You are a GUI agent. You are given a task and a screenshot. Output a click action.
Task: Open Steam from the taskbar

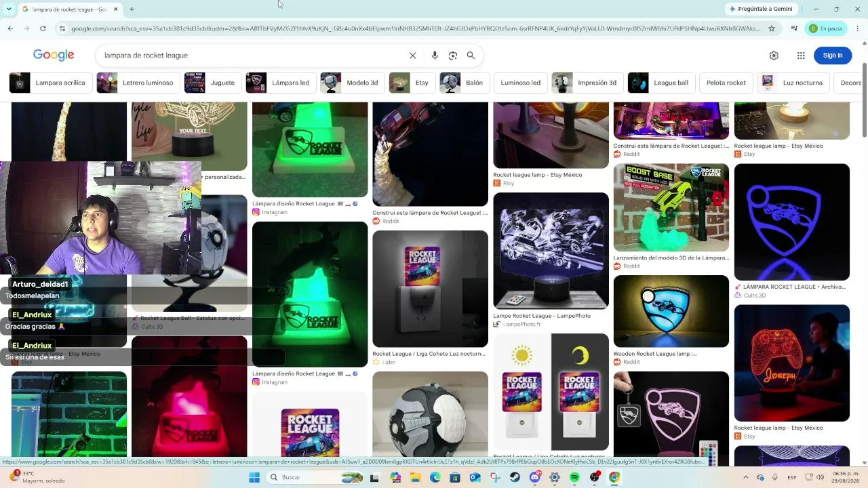(x=515, y=478)
